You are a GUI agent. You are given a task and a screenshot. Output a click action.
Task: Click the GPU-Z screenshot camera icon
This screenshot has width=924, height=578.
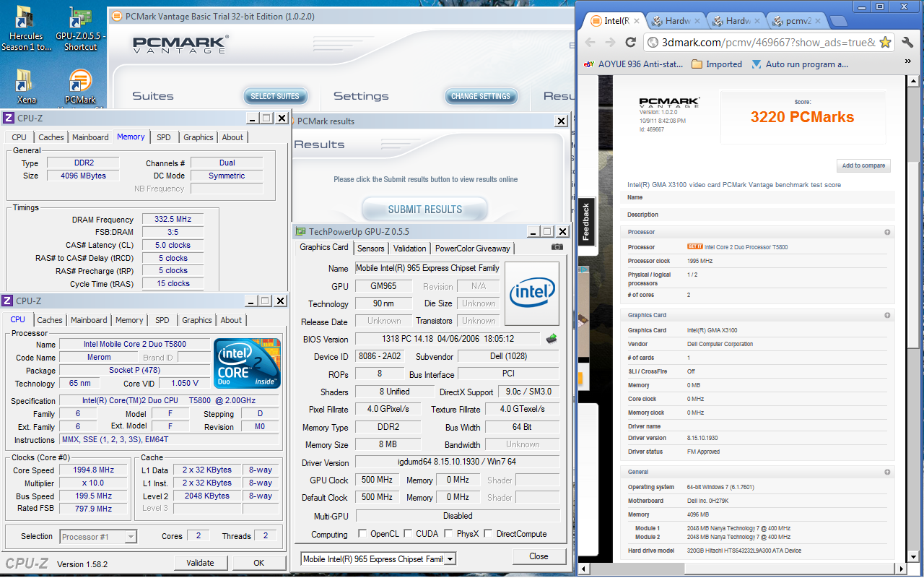tap(557, 247)
